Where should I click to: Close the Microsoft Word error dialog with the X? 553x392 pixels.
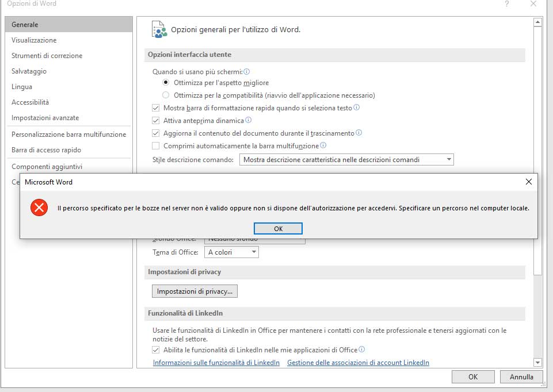(529, 182)
